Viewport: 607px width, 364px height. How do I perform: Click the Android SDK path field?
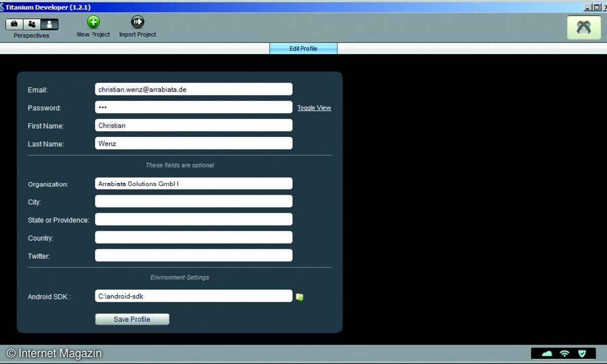click(194, 296)
